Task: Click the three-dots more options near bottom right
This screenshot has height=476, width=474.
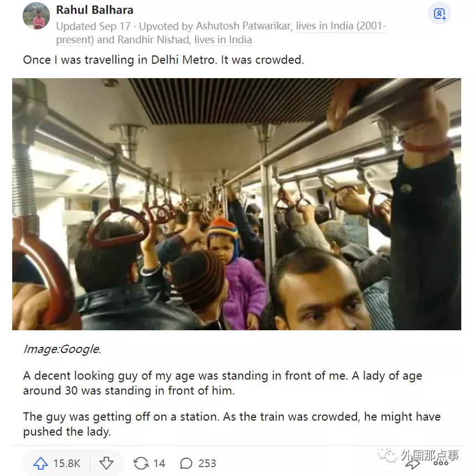Action: click(441, 463)
